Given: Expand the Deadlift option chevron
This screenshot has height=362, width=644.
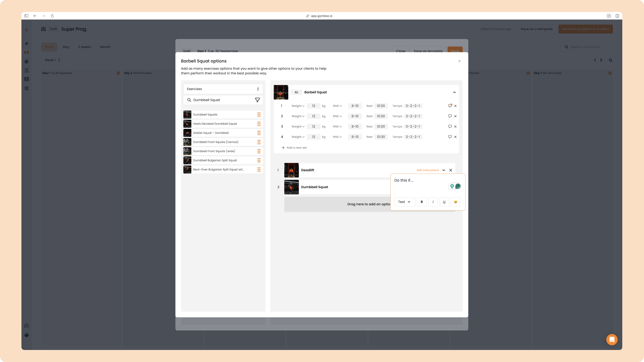Looking at the screenshot, I should coord(443,170).
